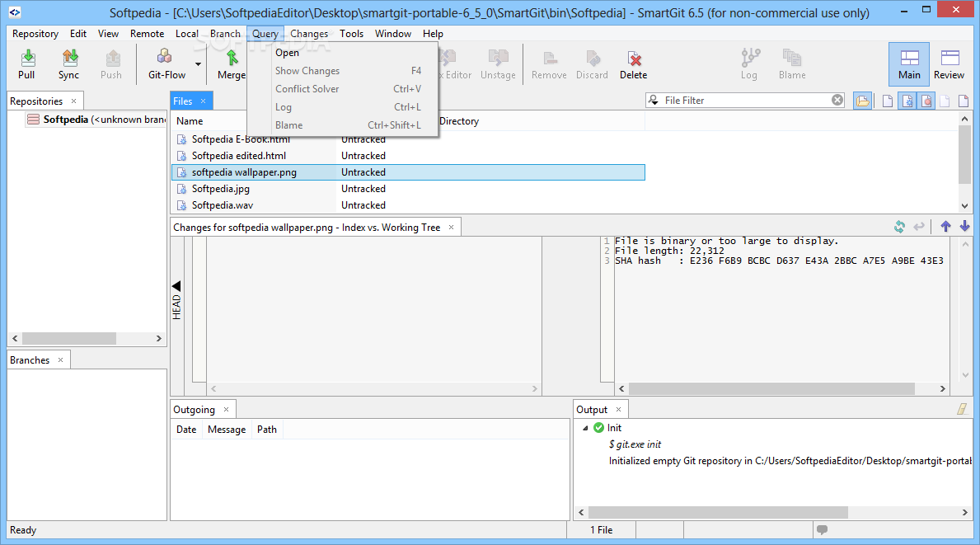Viewport: 980px width, 545px height.
Task: Click the Date column header in Outgoing
Action: (x=186, y=430)
